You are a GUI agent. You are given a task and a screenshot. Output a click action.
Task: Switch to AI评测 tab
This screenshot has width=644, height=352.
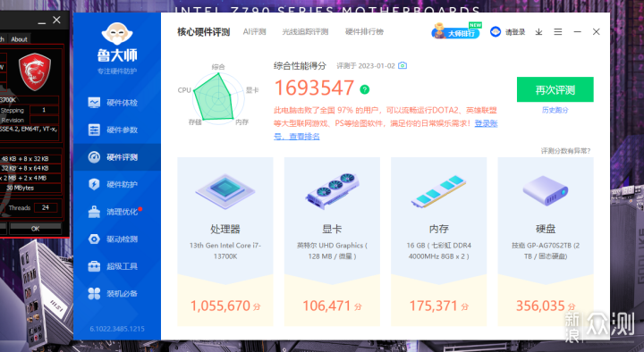(254, 32)
